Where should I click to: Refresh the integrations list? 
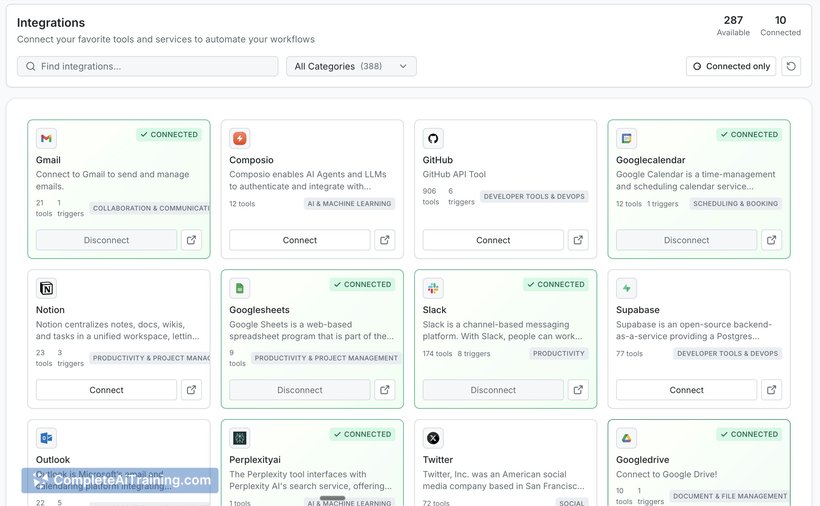tap(791, 66)
